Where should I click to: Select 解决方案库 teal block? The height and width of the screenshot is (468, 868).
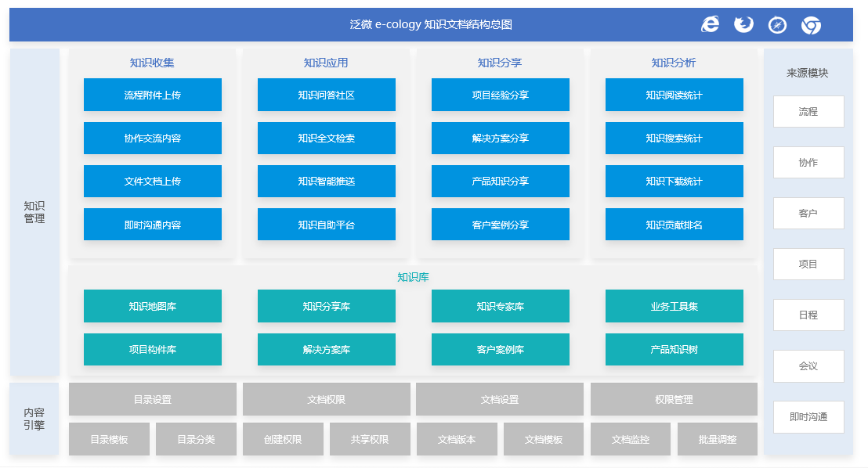coord(327,349)
